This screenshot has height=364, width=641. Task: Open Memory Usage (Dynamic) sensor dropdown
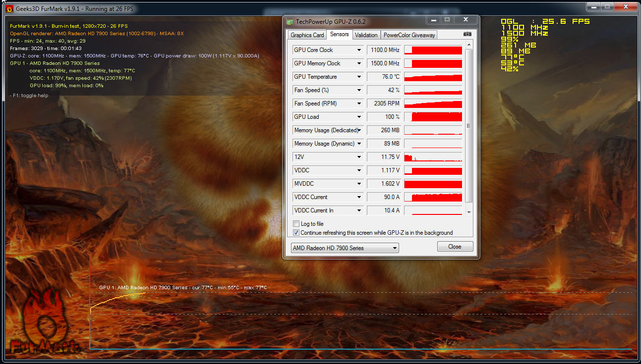point(359,144)
